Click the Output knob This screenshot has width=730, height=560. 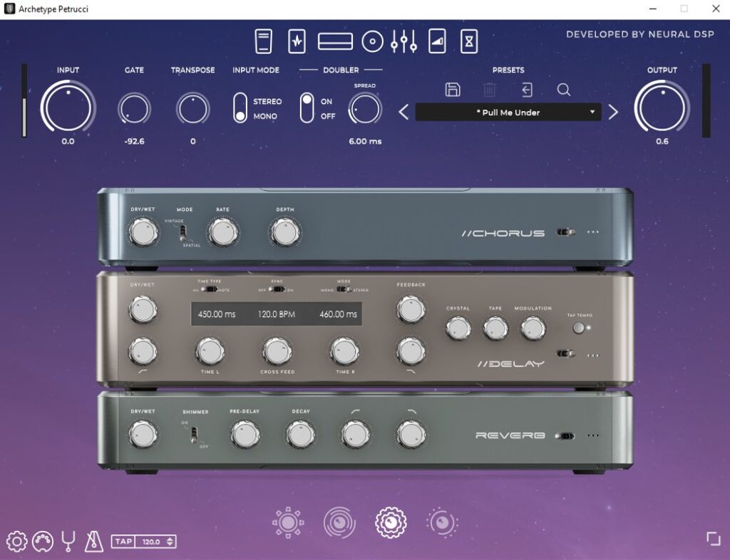(662, 108)
